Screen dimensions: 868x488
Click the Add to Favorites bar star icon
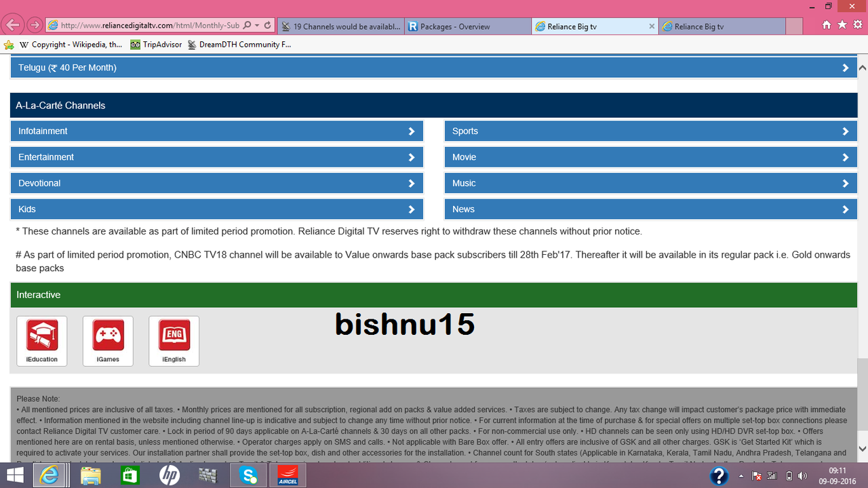pyautogui.click(x=9, y=45)
